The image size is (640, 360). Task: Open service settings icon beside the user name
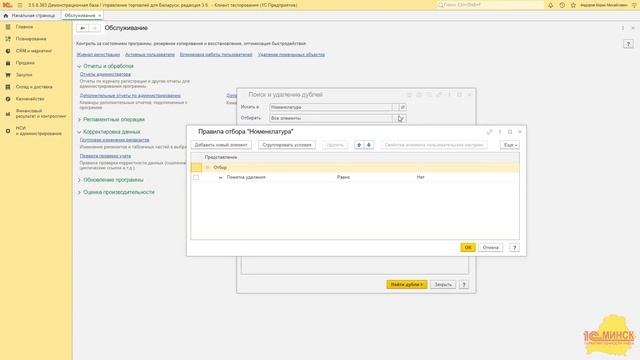click(635, 5)
